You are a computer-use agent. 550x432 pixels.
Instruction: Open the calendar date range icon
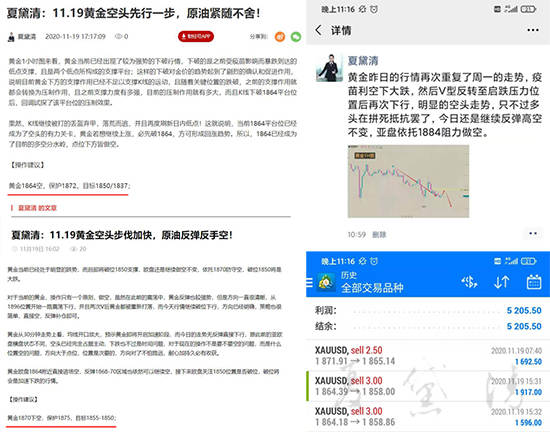pyautogui.click(x=534, y=282)
